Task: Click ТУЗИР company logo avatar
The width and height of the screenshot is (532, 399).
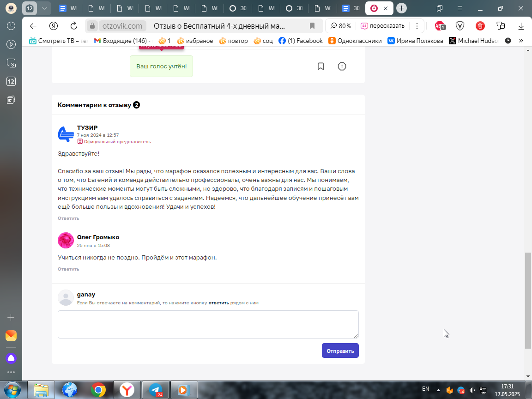Action: click(x=66, y=134)
